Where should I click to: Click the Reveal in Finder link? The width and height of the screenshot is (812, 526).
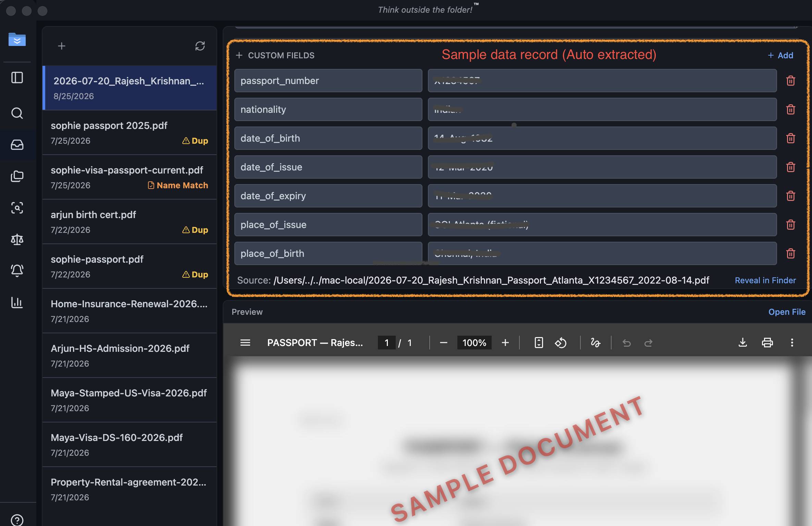(x=765, y=280)
